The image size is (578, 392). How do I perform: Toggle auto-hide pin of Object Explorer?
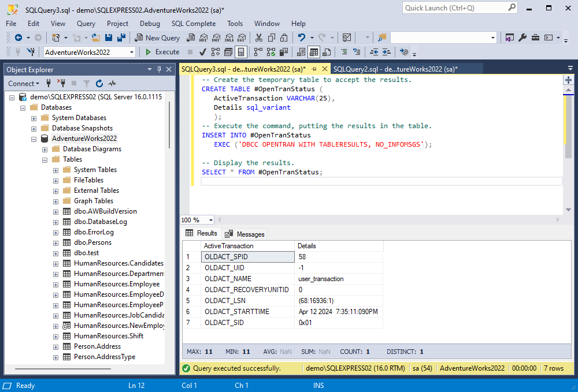pos(160,69)
